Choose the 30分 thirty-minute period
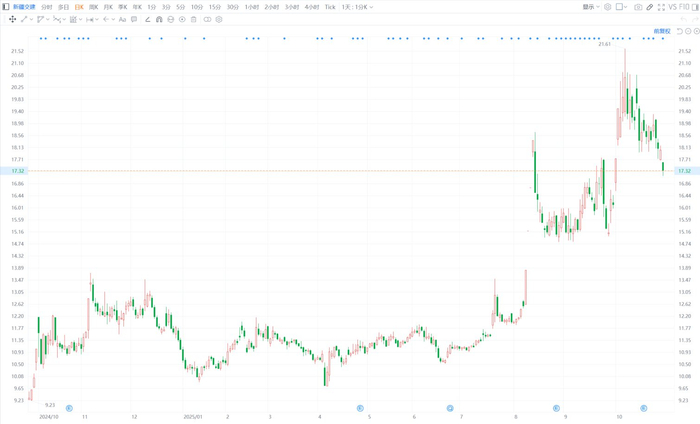 point(233,7)
